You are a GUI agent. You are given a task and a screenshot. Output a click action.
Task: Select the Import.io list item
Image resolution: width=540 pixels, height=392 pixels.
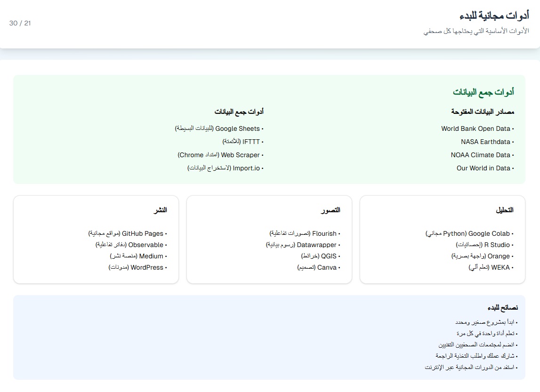[x=225, y=168]
